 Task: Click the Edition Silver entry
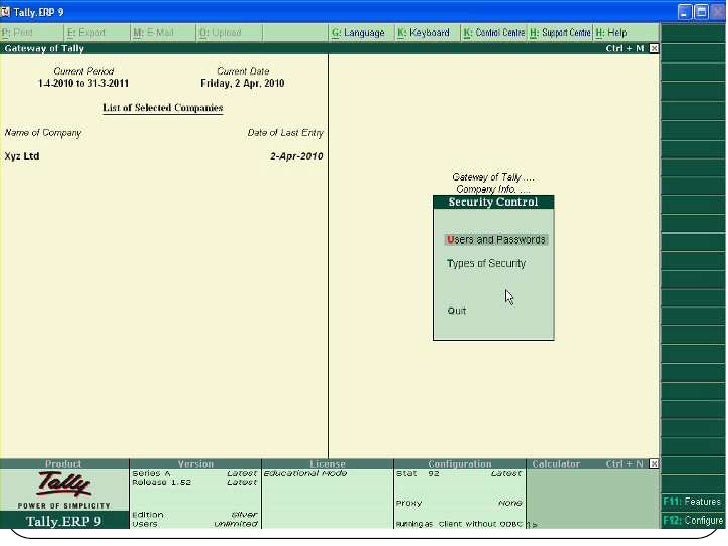pos(195,514)
